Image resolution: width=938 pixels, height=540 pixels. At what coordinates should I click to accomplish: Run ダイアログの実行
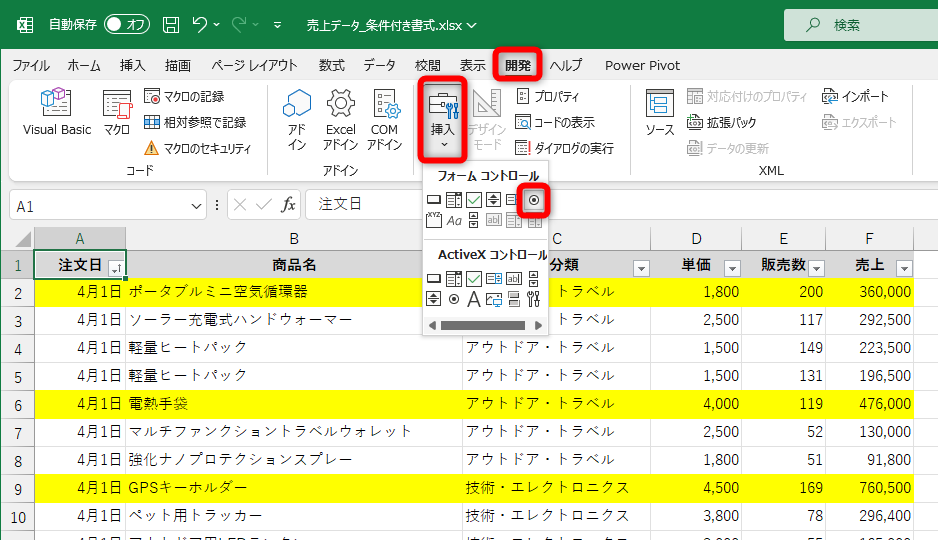[564, 148]
